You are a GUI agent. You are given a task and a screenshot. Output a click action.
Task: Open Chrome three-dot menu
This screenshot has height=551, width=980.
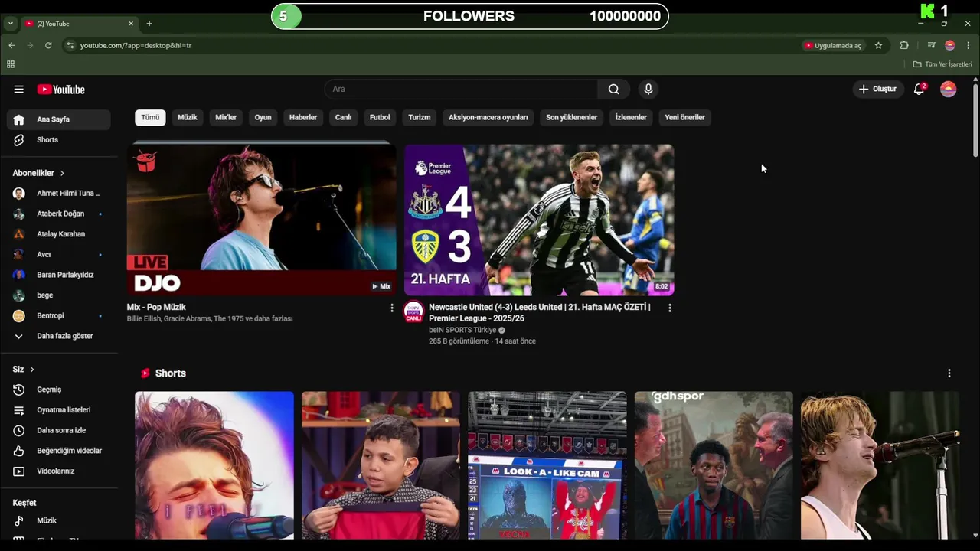point(968,45)
